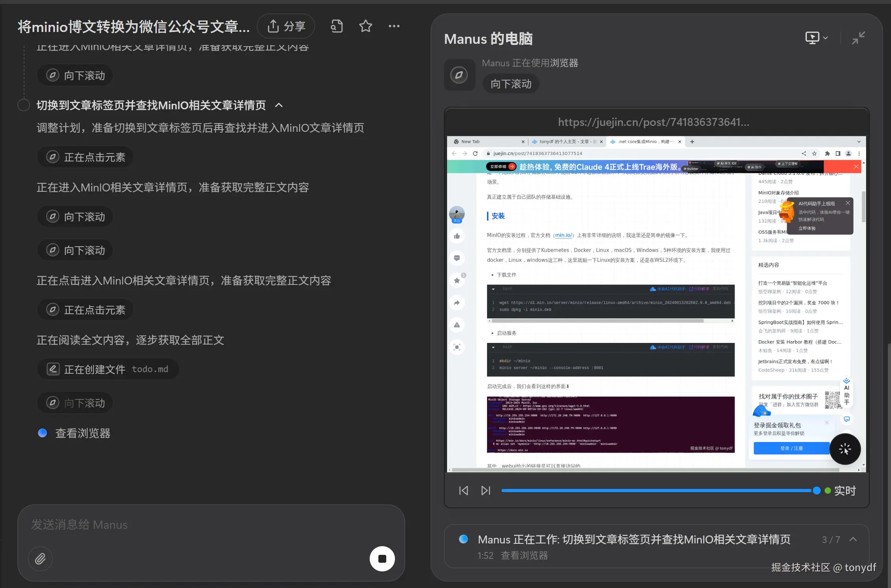Open the three-dots more options menu

[394, 26]
